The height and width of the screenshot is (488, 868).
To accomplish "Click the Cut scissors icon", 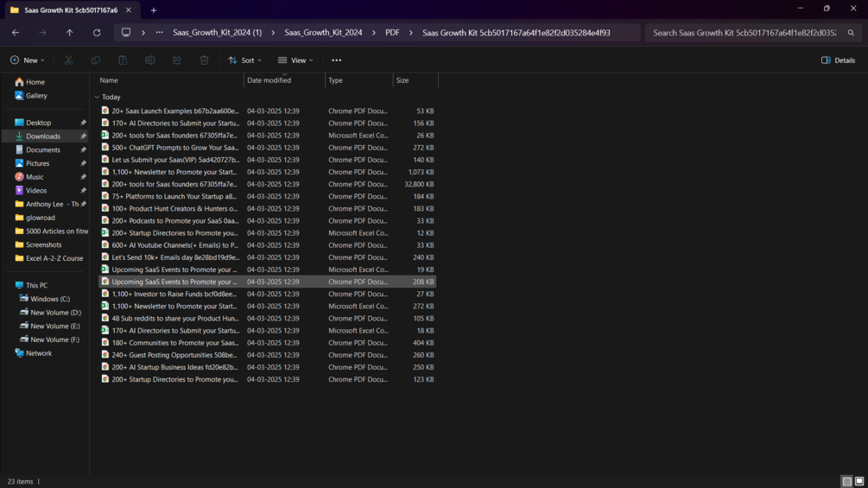I will coord(68,60).
